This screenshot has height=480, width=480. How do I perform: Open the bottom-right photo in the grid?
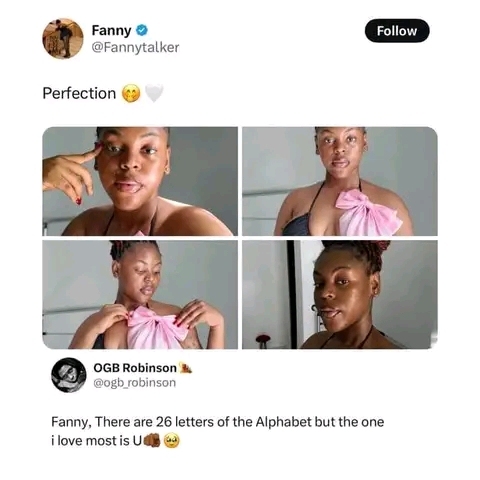[x=340, y=295]
